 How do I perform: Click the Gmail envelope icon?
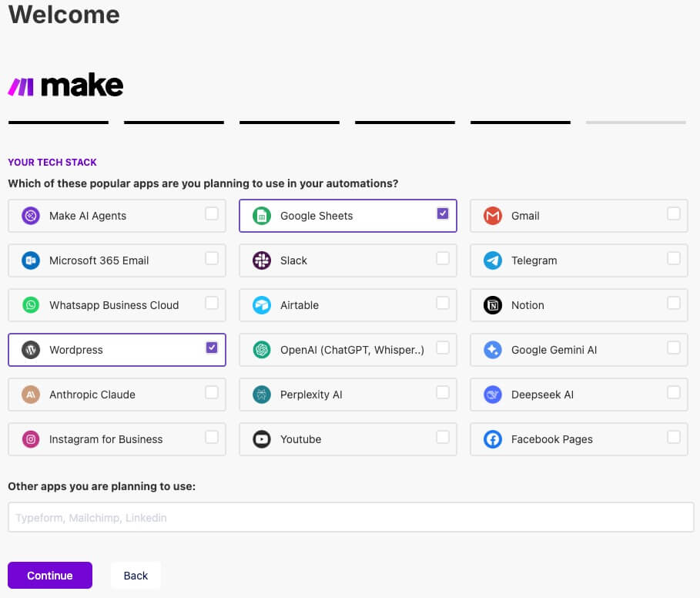pos(493,216)
